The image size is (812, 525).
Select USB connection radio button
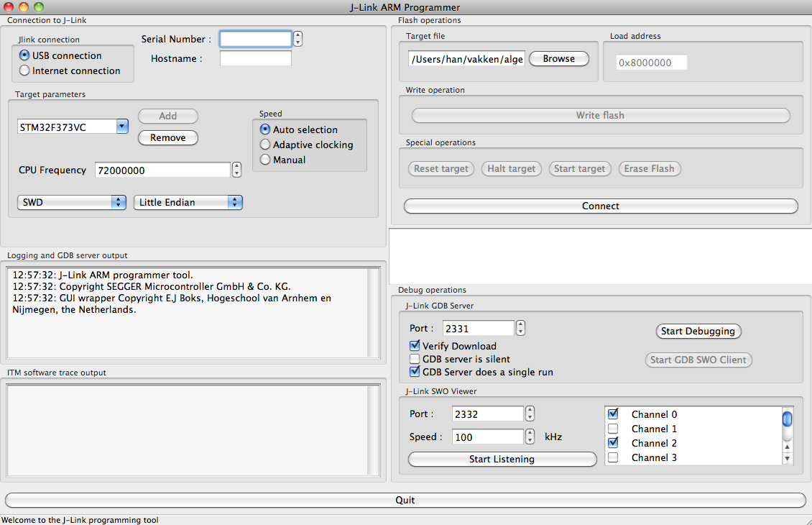24,55
